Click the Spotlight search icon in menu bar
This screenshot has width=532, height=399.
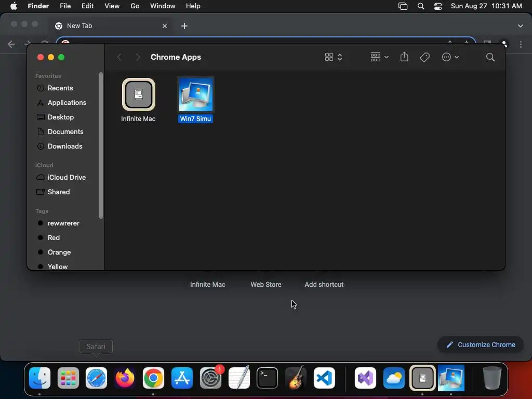click(421, 6)
